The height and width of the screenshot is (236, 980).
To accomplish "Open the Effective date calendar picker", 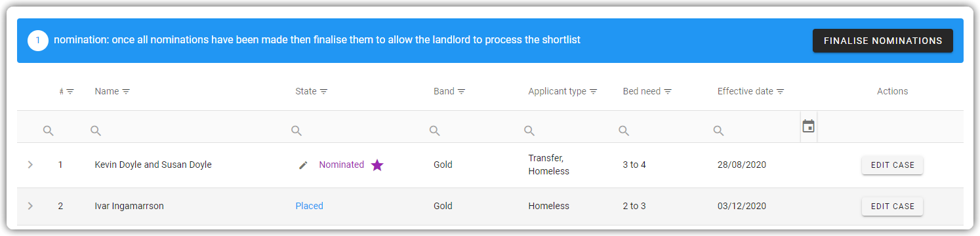I will (x=808, y=126).
